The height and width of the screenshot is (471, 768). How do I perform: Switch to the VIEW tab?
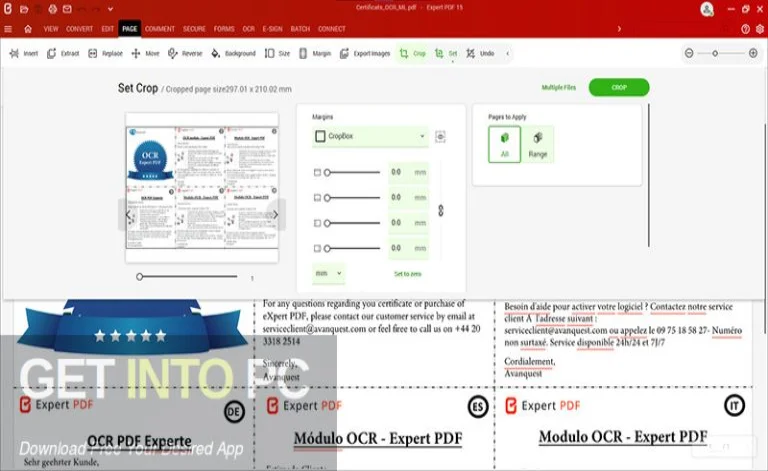pos(51,29)
